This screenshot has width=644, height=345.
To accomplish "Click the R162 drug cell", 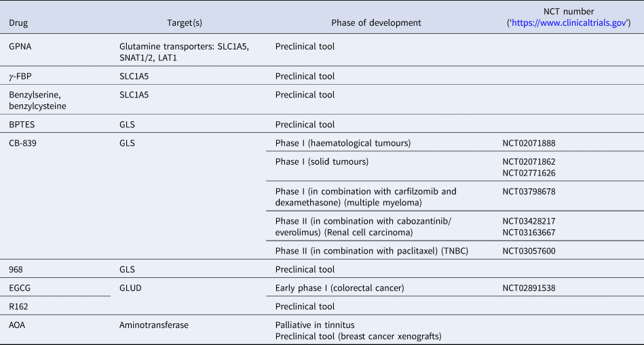I will pyautogui.click(x=19, y=306).
